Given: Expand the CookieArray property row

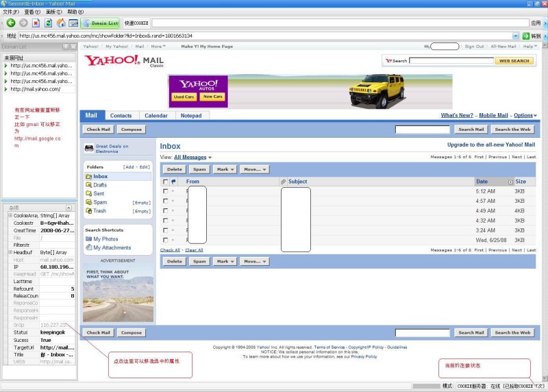Looking at the screenshot, I should [10, 215].
